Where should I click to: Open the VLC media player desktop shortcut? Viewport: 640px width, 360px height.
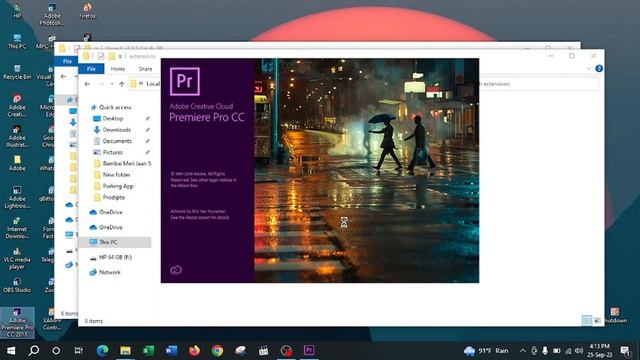tap(17, 258)
